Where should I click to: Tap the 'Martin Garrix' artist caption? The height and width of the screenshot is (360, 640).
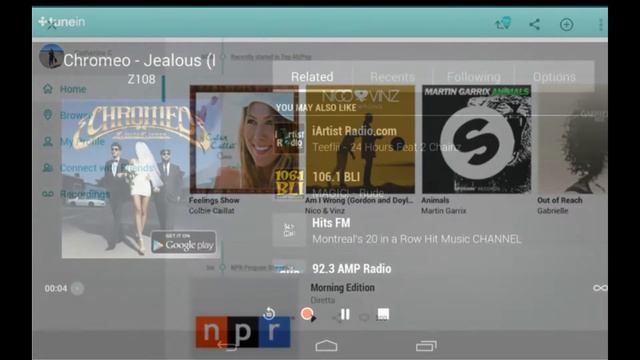coord(444,211)
